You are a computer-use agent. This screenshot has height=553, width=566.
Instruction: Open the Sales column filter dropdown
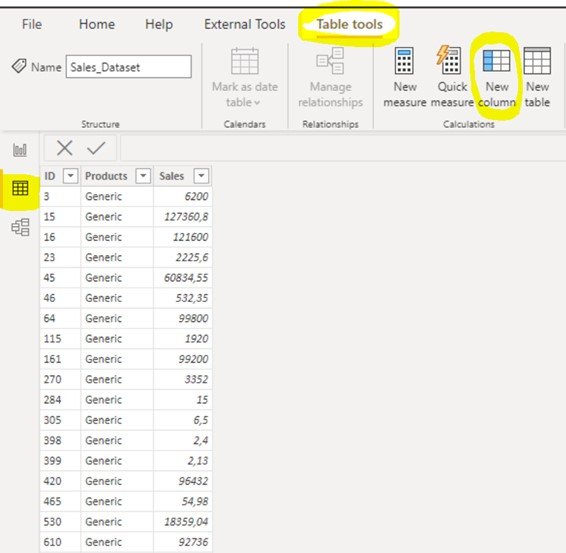coord(201,176)
